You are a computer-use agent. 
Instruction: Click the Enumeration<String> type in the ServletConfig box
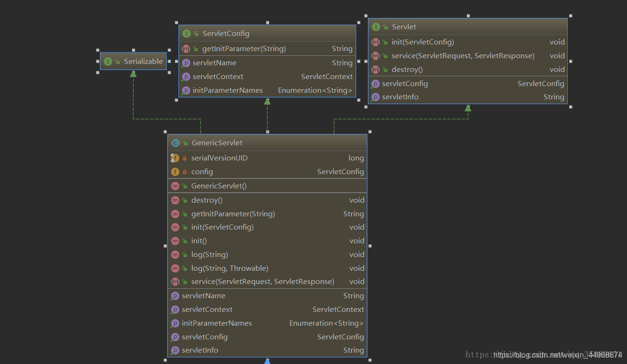click(x=315, y=90)
